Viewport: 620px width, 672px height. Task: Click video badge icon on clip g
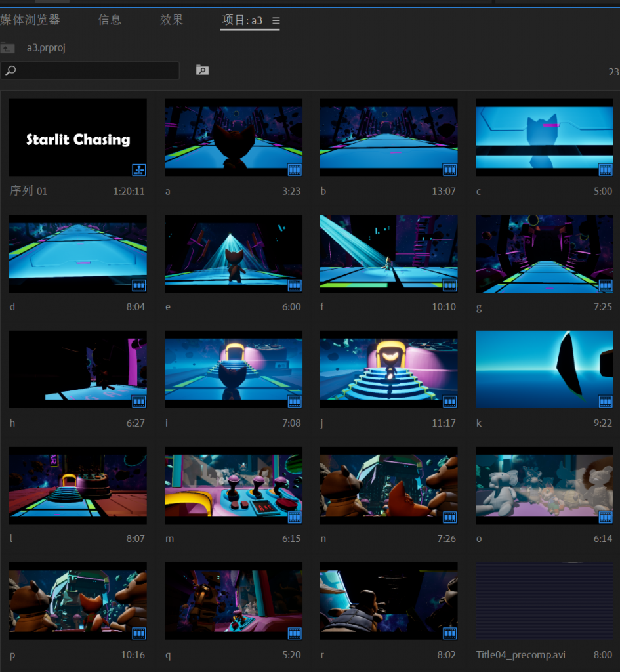click(x=605, y=285)
